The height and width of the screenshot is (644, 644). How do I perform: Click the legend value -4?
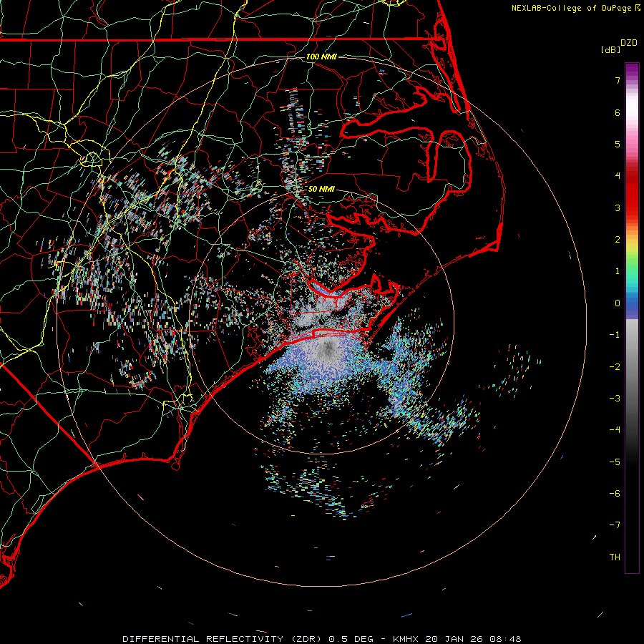click(x=615, y=430)
